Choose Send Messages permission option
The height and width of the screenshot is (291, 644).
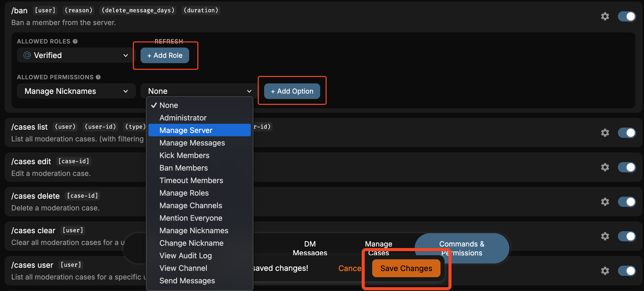(199, 281)
